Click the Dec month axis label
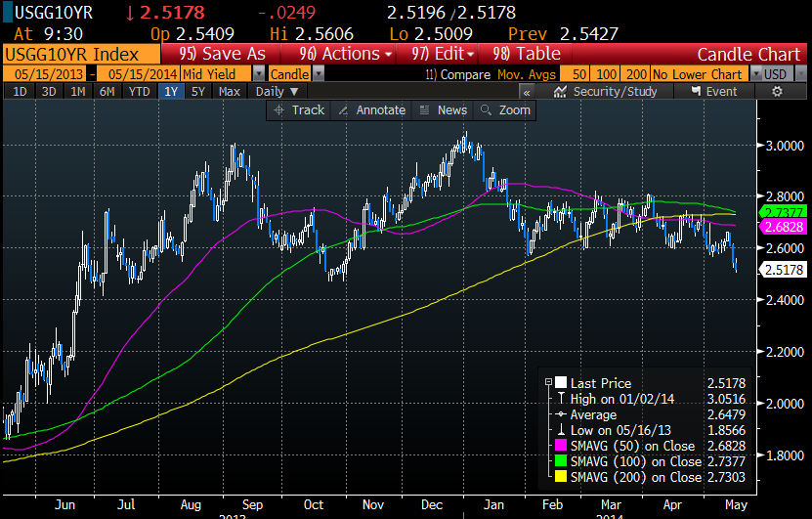 click(x=431, y=504)
